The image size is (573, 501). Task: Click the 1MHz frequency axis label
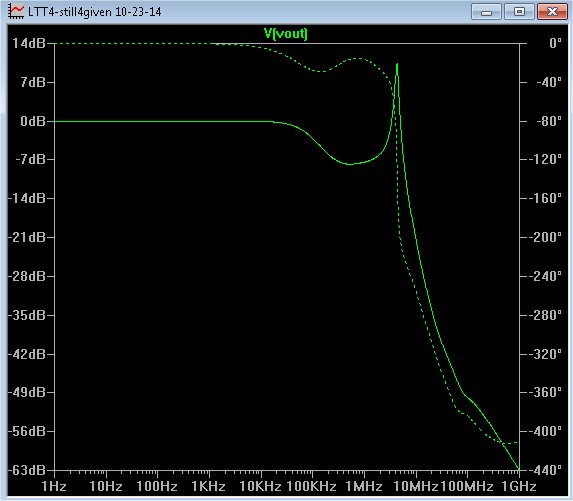[364, 487]
